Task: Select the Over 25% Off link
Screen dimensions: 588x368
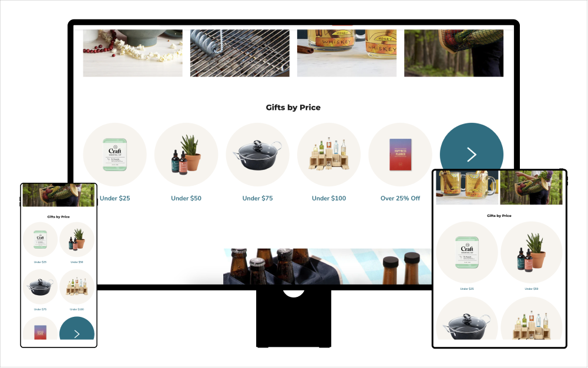Action: [x=400, y=198]
